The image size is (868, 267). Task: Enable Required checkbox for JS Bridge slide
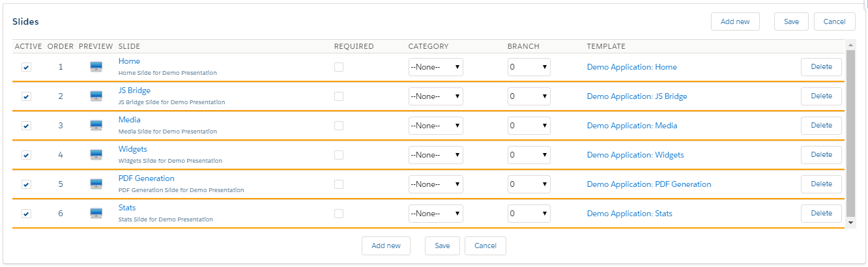(338, 96)
